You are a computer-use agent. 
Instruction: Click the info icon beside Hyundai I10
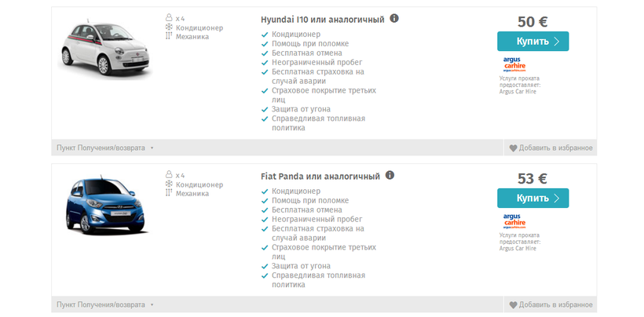394,18
